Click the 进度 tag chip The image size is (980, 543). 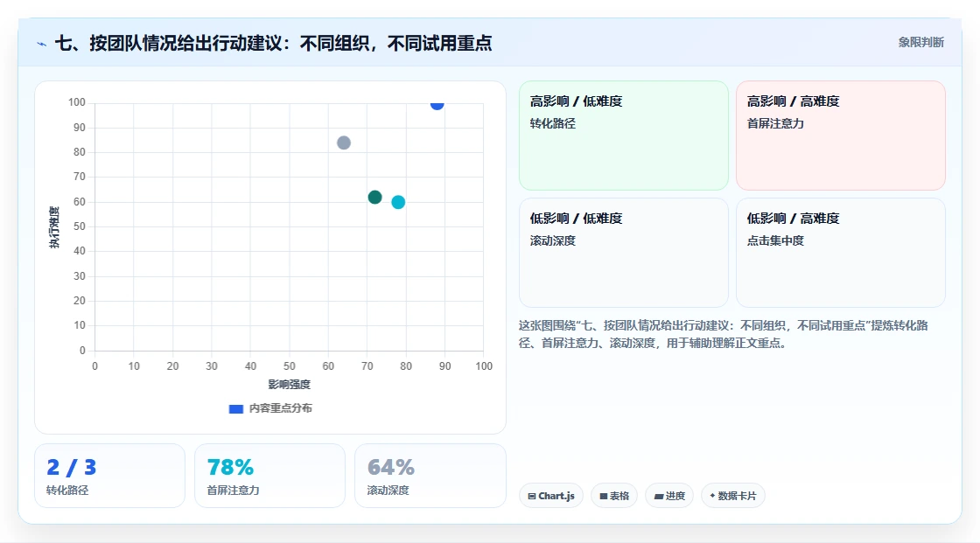[x=669, y=496]
